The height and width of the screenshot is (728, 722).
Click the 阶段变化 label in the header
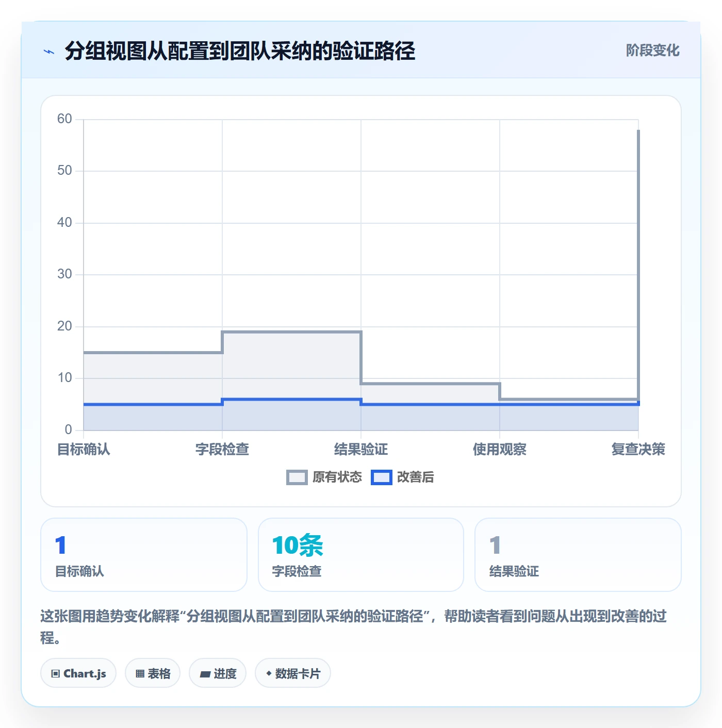pos(652,51)
